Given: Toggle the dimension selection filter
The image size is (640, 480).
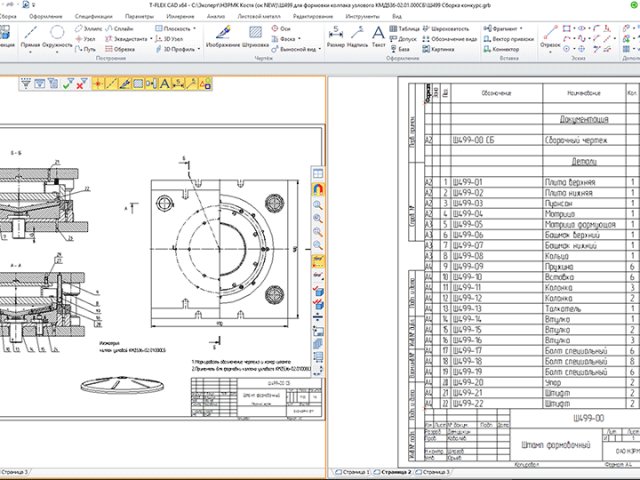Looking at the screenshot, I should [x=178, y=84].
